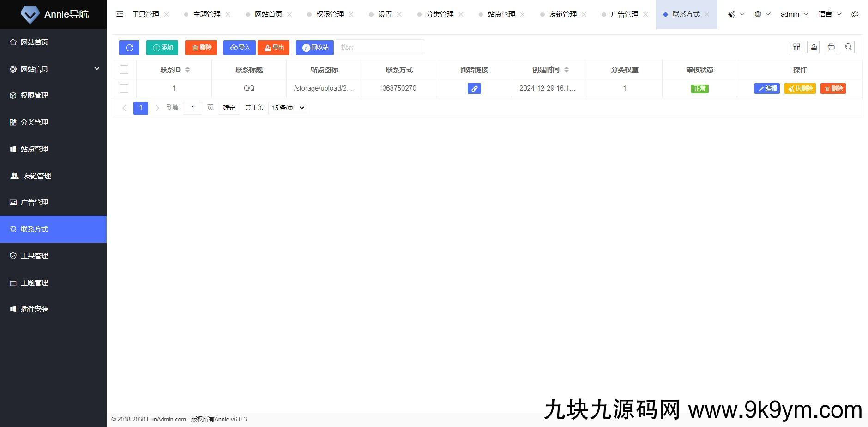Click the toolbar 删除 button
868x427 pixels.
coord(201,48)
